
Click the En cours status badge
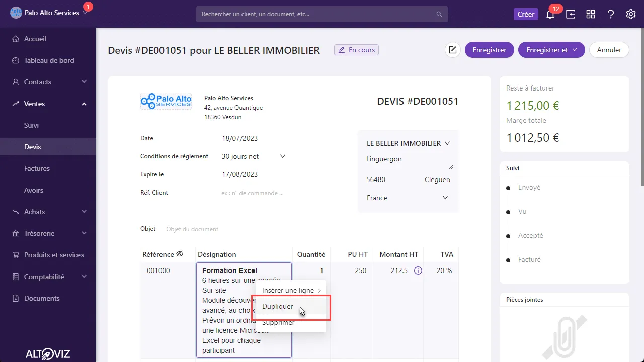pos(356,50)
